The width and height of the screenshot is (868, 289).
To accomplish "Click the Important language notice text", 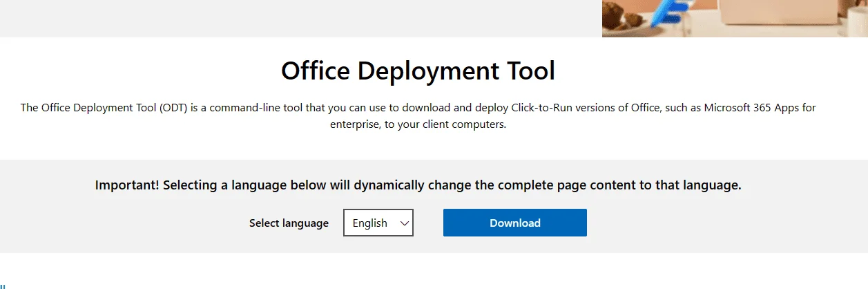I will click(x=418, y=185).
